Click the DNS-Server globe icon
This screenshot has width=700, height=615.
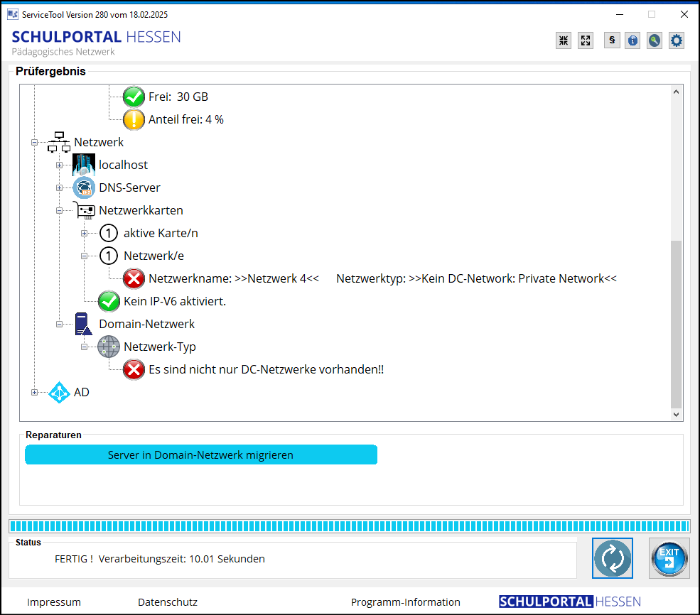pos(84,187)
